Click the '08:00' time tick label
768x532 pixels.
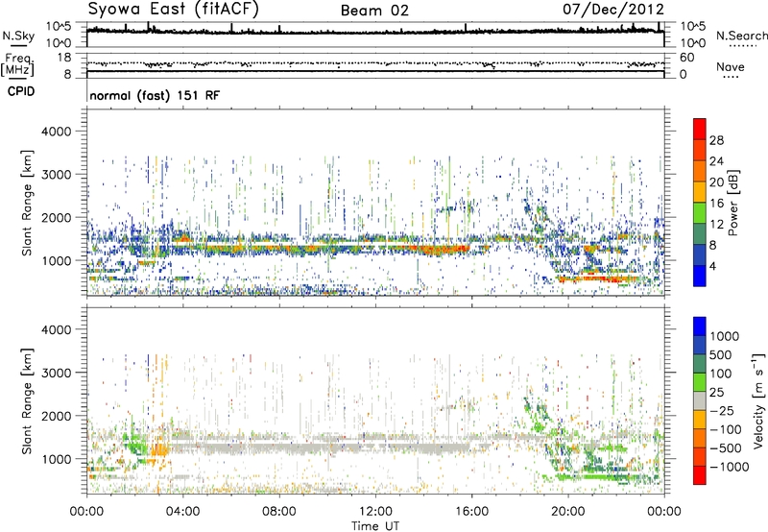pos(279,512)
